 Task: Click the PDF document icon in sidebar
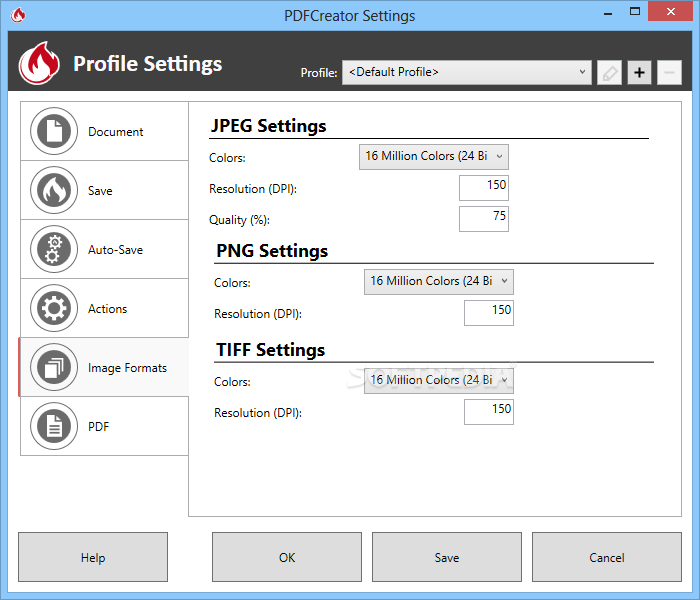54,426
